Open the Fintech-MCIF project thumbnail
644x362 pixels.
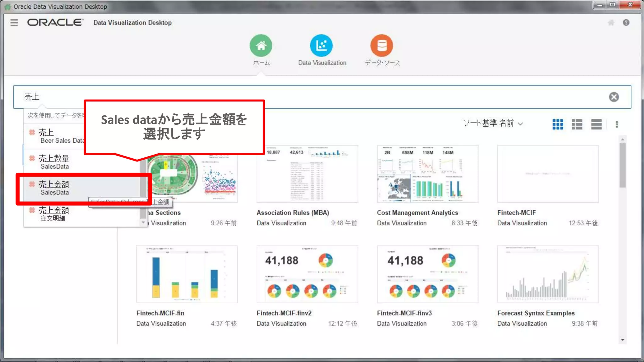click(x=548, y=174)
